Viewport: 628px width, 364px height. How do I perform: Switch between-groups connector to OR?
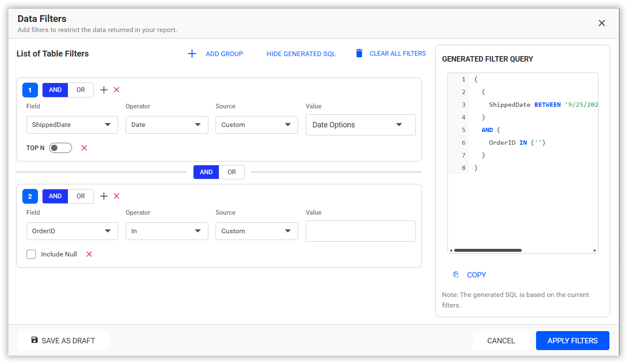coord(232,172)
